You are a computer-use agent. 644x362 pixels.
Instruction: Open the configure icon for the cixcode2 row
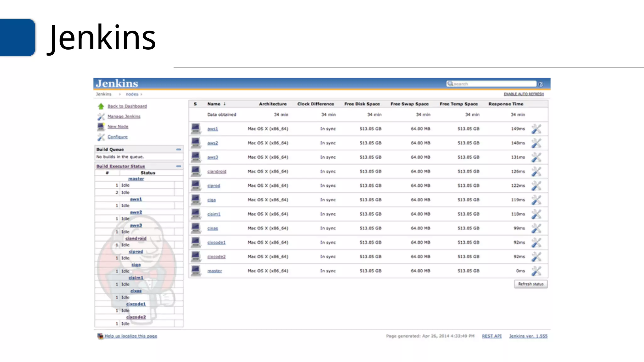coord(536,257)
